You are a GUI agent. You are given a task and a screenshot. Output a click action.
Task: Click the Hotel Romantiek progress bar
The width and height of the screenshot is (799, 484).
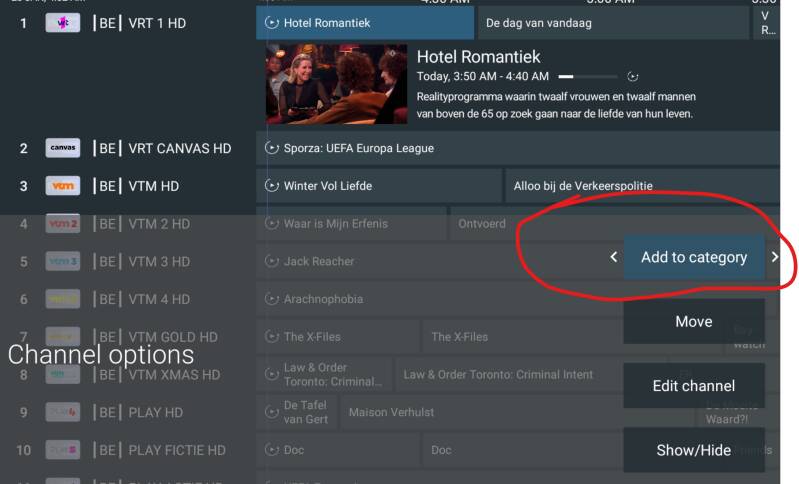(x=588, y=77)
